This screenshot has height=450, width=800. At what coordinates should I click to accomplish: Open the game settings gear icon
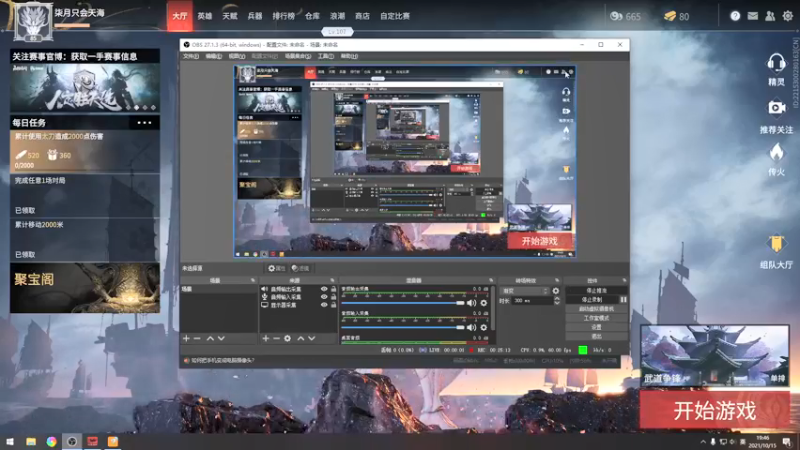click(x=786, y=16)
